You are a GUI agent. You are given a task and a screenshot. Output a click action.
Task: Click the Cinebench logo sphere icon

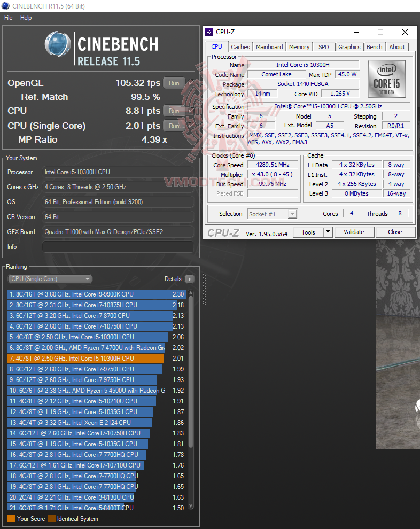coord(58,44)
